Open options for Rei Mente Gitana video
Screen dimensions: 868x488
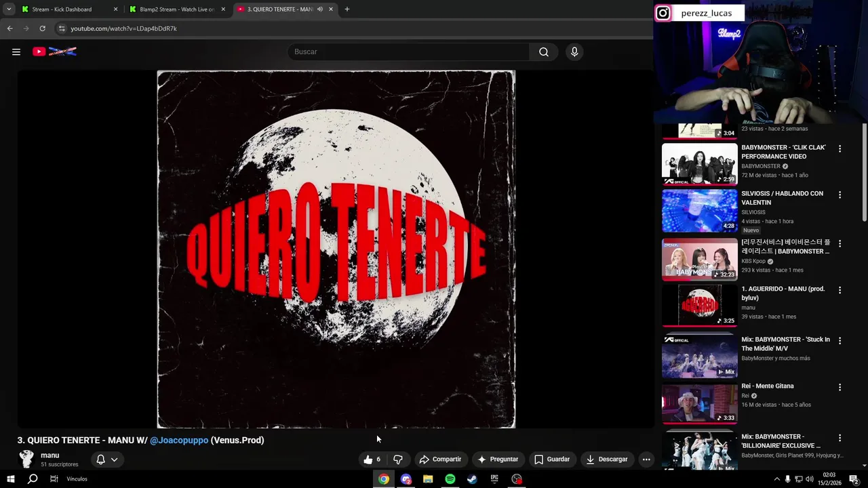click(840, 387)
